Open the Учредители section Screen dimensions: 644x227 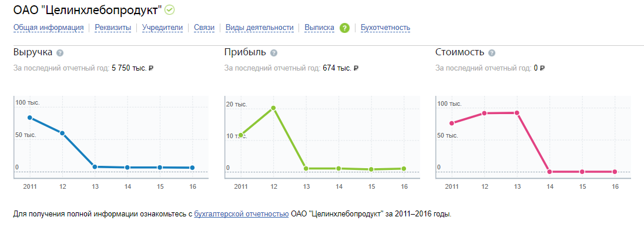pyautogui.click(x=162, y=28)
